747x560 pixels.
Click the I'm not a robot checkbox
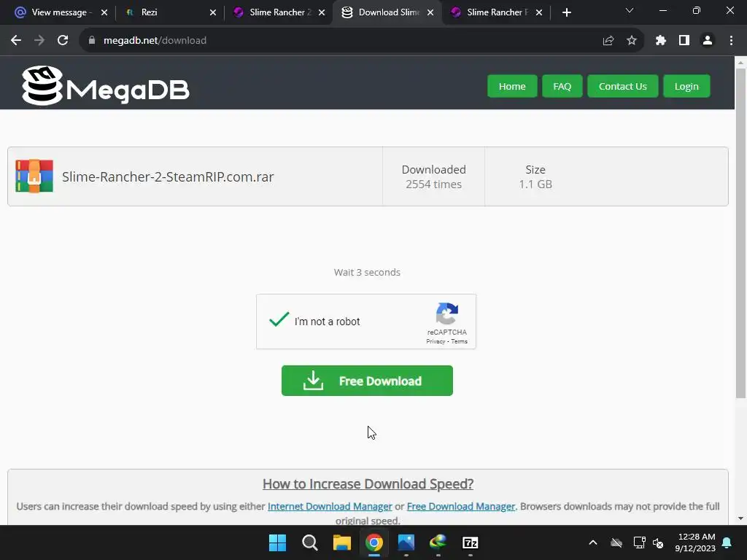click(279, 319)
